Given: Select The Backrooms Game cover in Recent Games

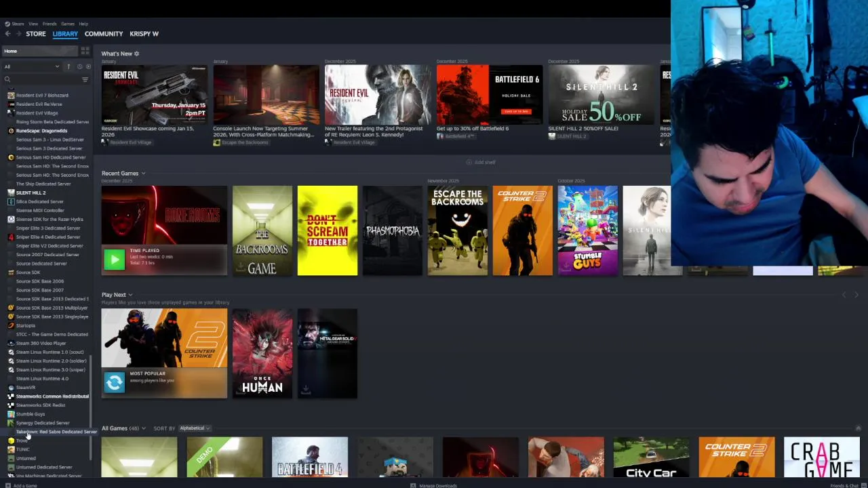Looking at the screenshot, I should (262, 230).
